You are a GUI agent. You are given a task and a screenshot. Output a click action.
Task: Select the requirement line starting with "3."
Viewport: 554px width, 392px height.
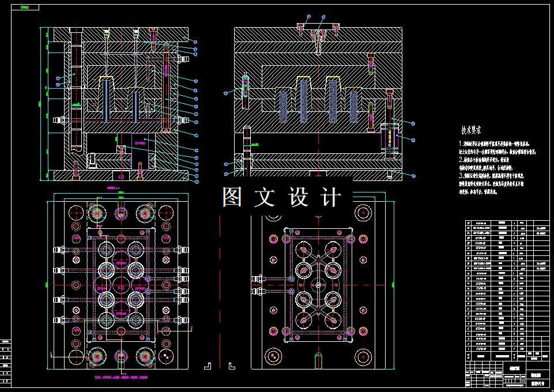point(492,175)
